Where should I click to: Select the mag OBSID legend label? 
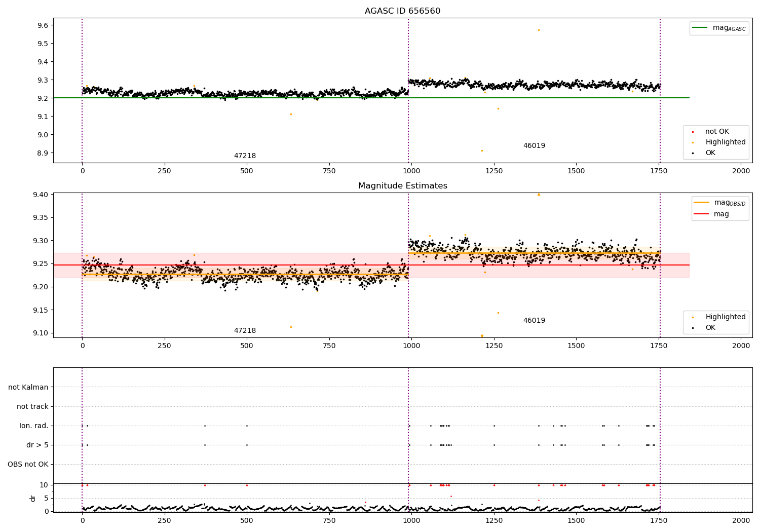click(730, 203)
